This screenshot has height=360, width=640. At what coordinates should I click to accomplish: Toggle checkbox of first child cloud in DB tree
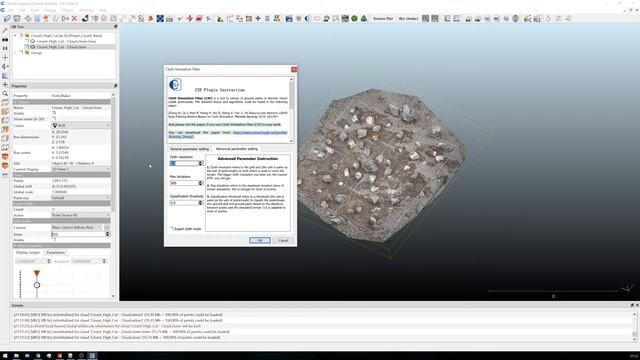coord(27,41)
